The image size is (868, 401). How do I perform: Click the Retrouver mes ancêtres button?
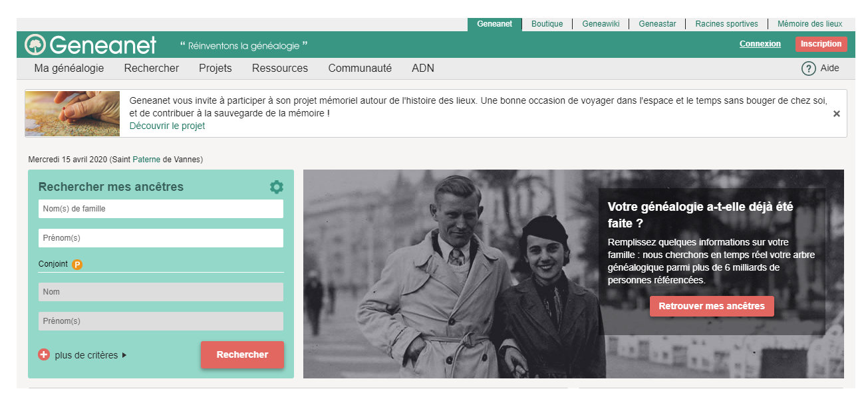(711, 307)
